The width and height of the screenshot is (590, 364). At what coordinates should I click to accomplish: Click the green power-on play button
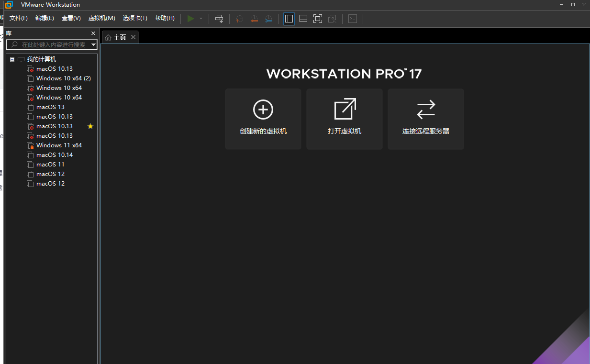click(190, 19)
